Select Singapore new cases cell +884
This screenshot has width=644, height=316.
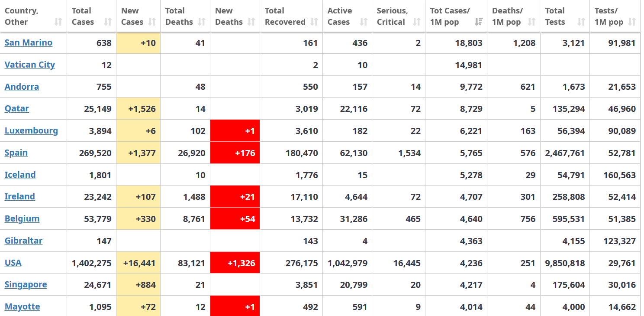click(138, 284)
